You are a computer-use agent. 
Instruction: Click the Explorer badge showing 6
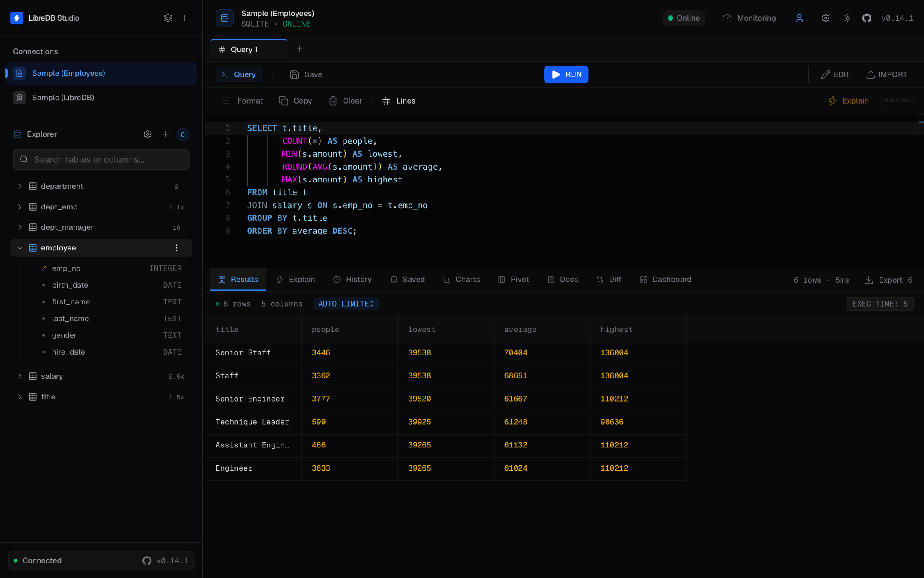[x=183, y=134]
